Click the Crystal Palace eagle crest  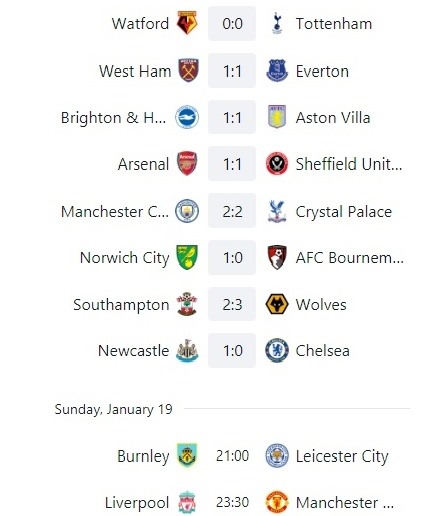[277, 211]
